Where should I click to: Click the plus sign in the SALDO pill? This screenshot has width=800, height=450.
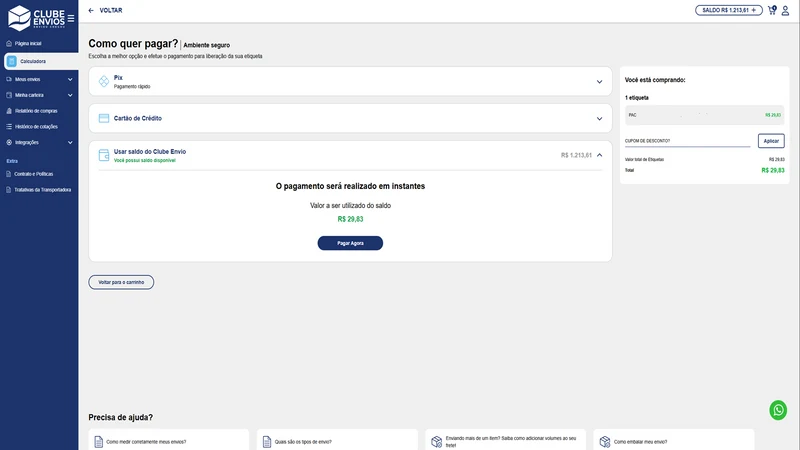pyautogui.click(x=754, y=10)
